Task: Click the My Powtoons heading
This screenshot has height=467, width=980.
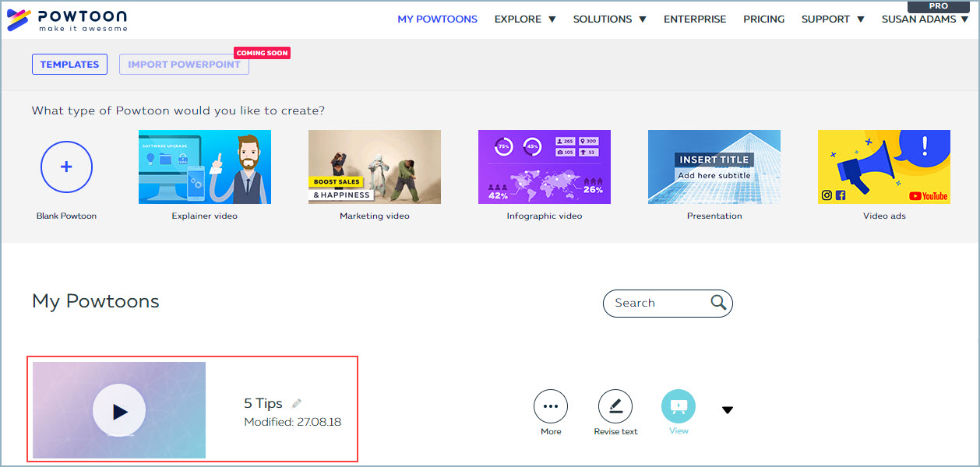Action: pyautogui.click(x=96, y=301)
